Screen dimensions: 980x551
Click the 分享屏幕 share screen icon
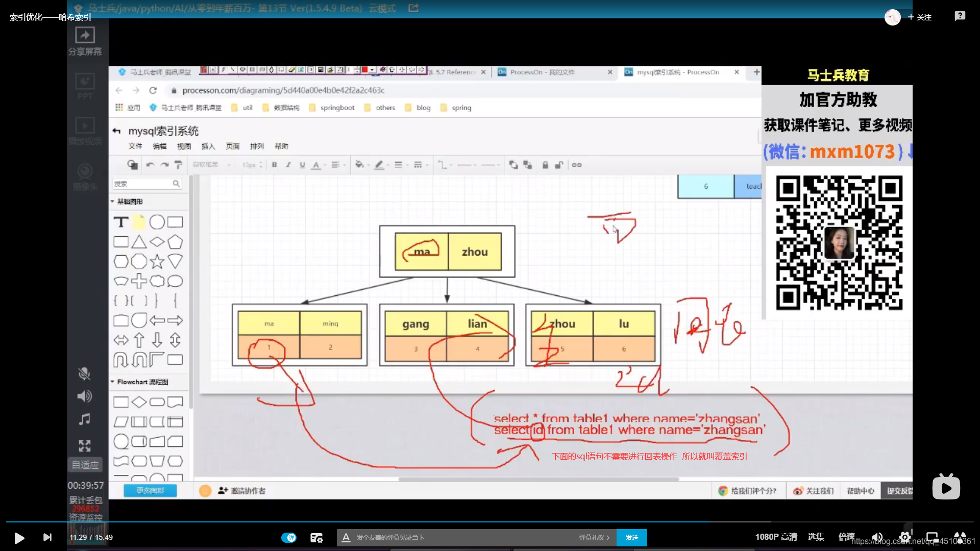[x=85, y=41]
